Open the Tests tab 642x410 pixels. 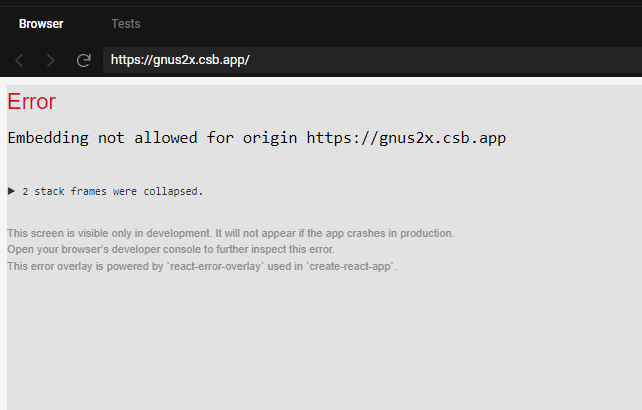(x=126, y=23)
